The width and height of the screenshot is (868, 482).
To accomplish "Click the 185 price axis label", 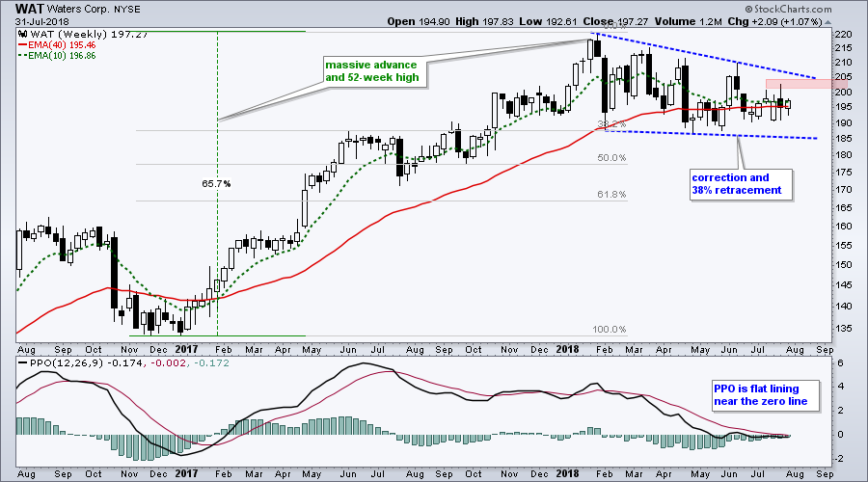I will click(x=843, y=139).
